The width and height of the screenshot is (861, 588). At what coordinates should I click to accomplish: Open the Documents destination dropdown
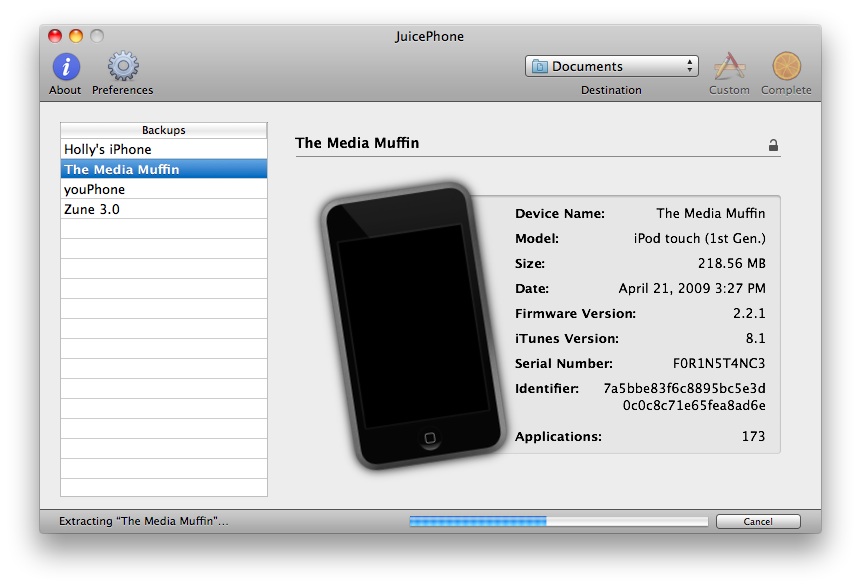point(612,66)
